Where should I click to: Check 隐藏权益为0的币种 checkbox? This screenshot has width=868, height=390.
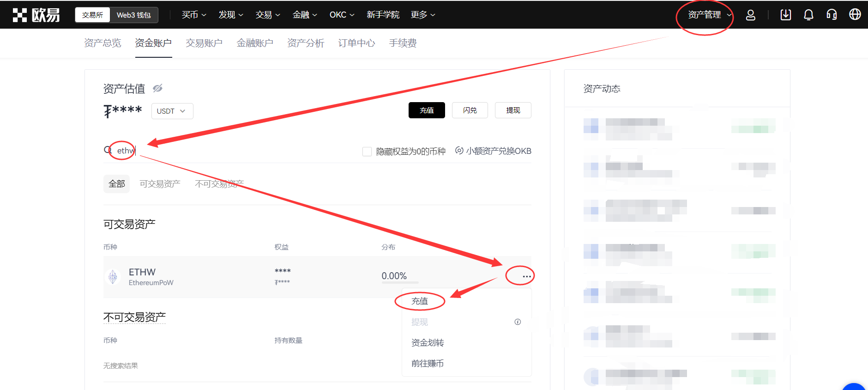tap(367, 152)
